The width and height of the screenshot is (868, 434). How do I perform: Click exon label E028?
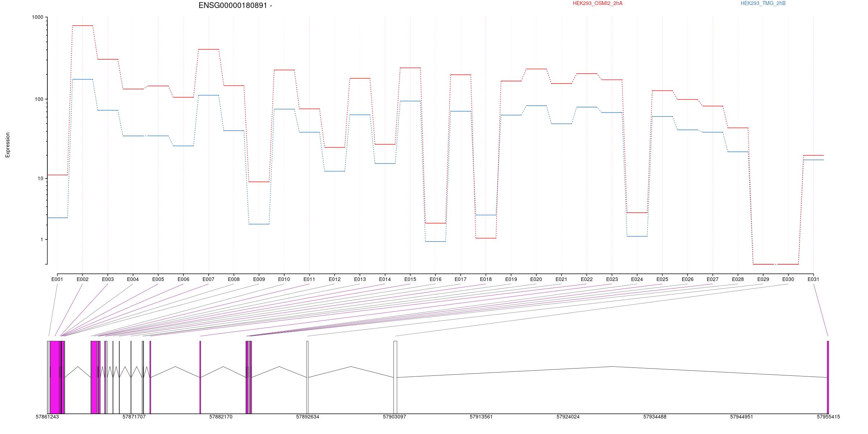point(738,279)
